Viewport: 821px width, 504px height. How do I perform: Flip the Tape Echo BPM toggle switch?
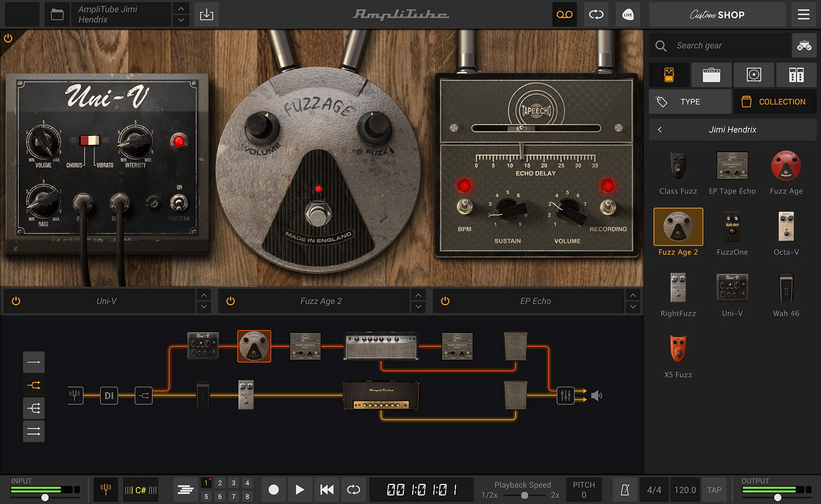click(x=464, y=207)
